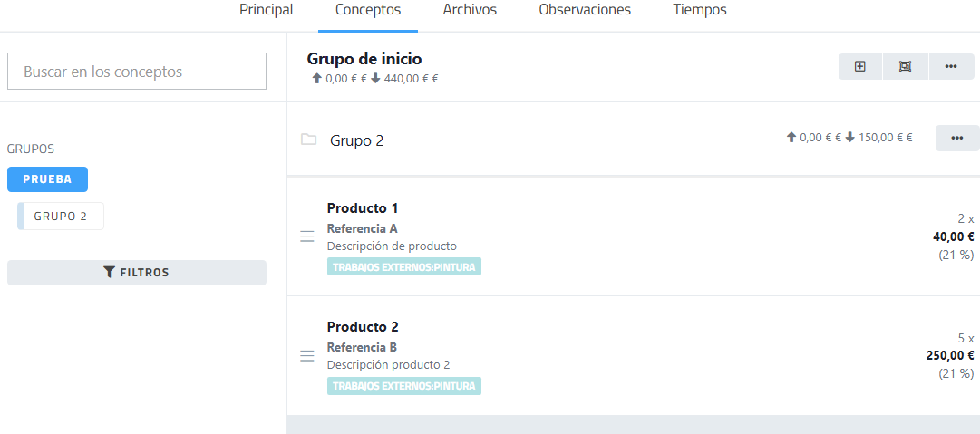Select GRUPO 2 in the groups sidebar
The image size is (980, 434).
pyautogui.click(x=61, y=217)
